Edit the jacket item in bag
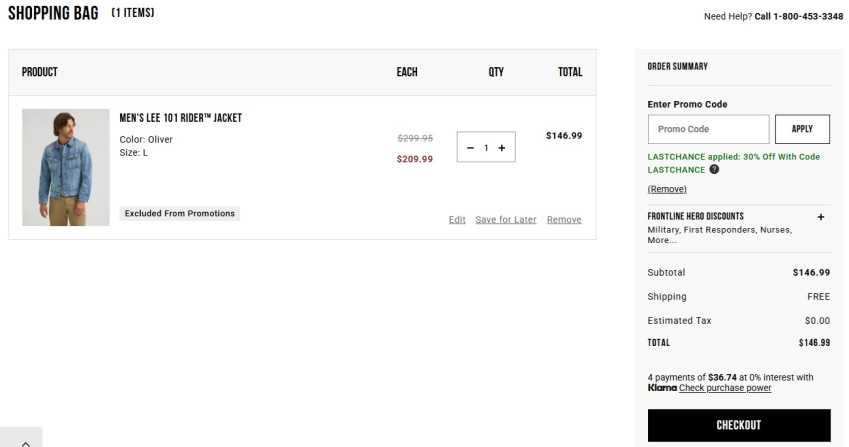 [x=457, y=220]
